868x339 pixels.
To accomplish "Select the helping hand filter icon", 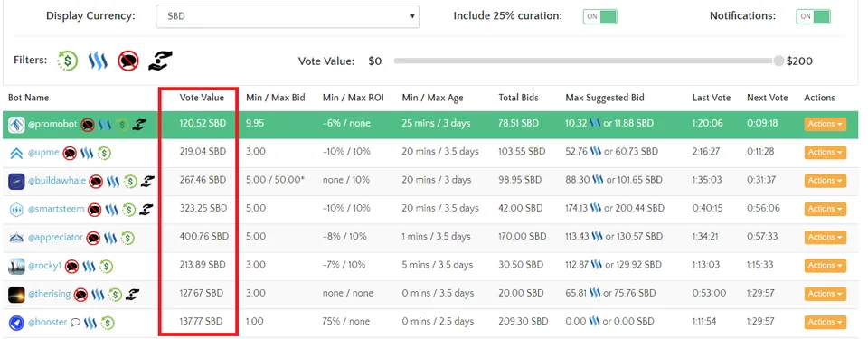I will [x=160, y=61].
